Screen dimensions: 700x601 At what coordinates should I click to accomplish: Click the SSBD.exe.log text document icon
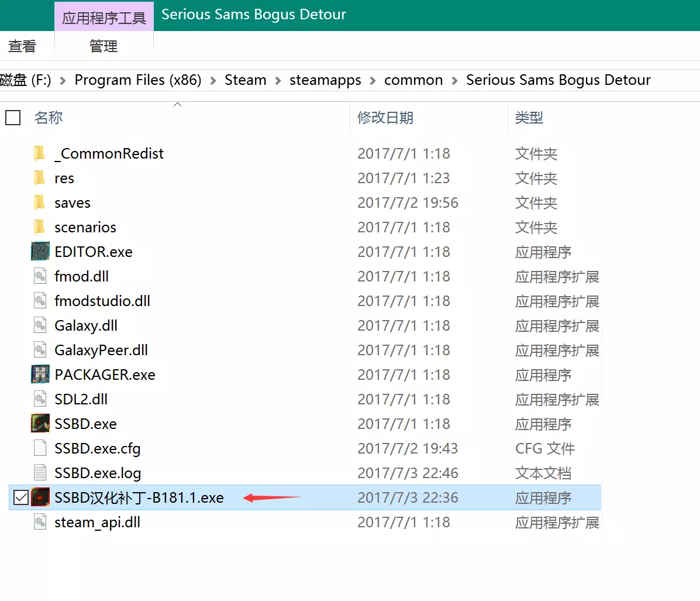pyautogui.click(x=40, y=473)
